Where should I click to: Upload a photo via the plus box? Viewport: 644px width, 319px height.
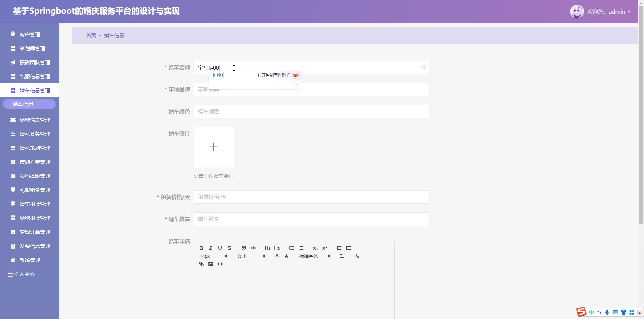(x=214, y=147)
